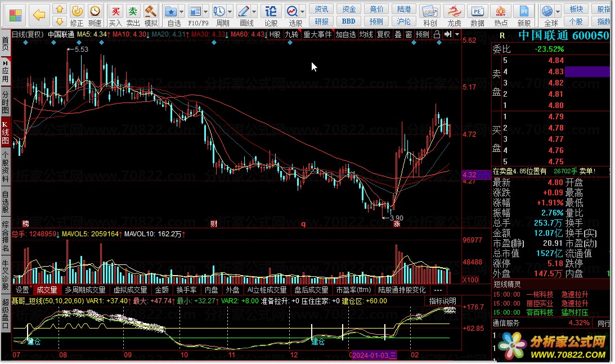Click the 竞价 auction button
Screen dimensions: 615x364
[376, 8]
